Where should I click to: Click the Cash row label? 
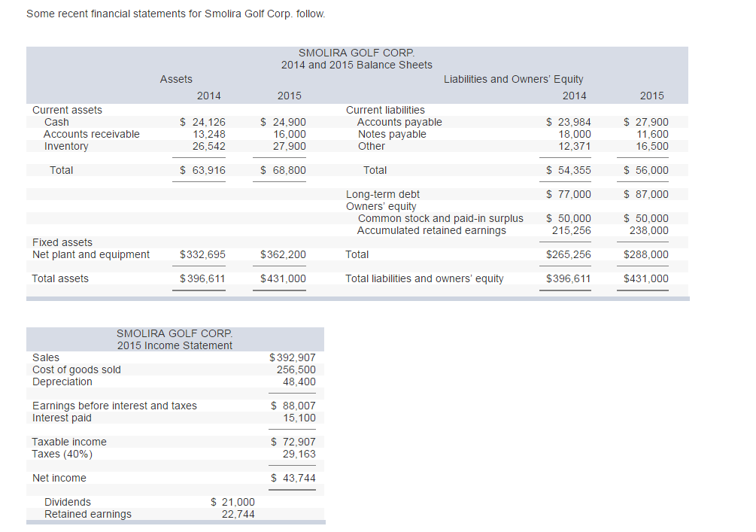(58, 122)
